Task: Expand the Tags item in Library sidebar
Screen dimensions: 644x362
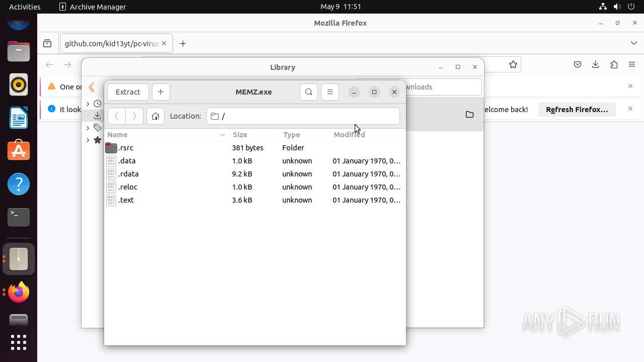Action: [x=88, y=128]
